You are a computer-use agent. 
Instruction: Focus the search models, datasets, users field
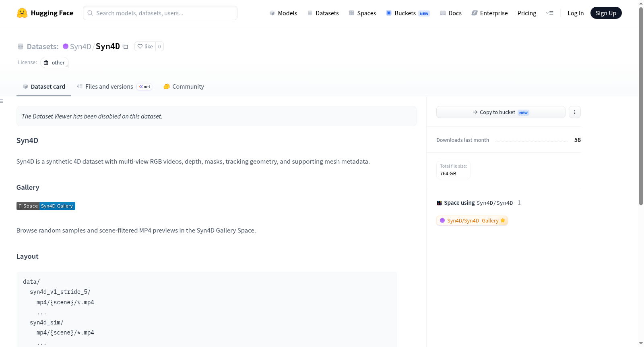point(160,13)
